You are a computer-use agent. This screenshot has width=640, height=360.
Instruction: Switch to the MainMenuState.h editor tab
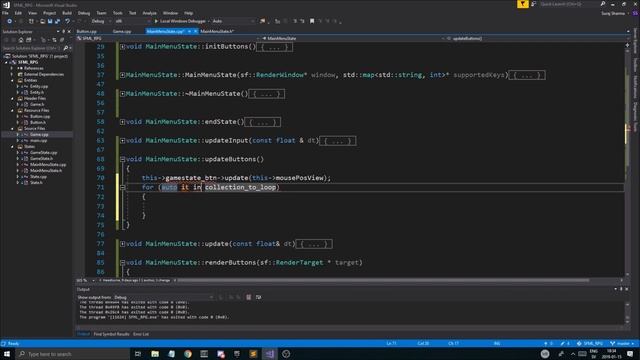tap(217, 31)
